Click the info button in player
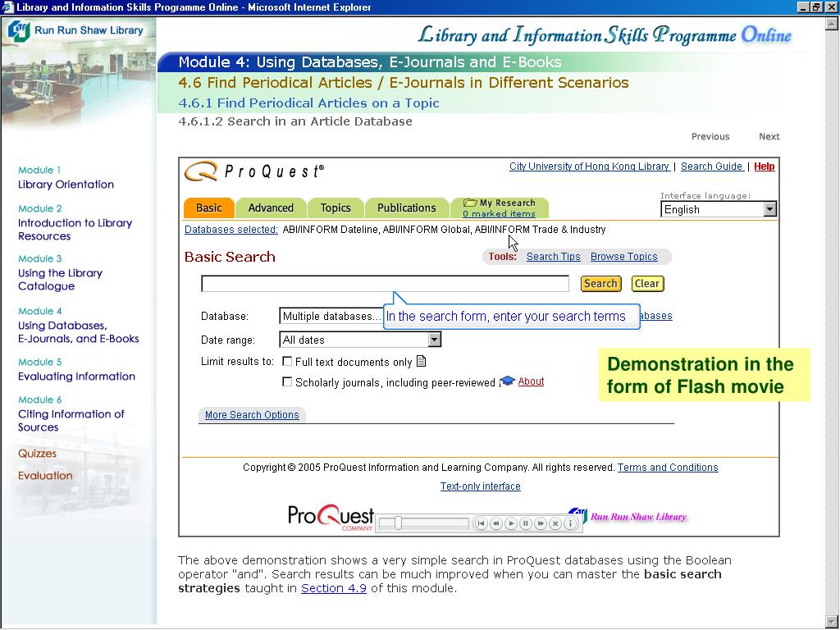 570,523
